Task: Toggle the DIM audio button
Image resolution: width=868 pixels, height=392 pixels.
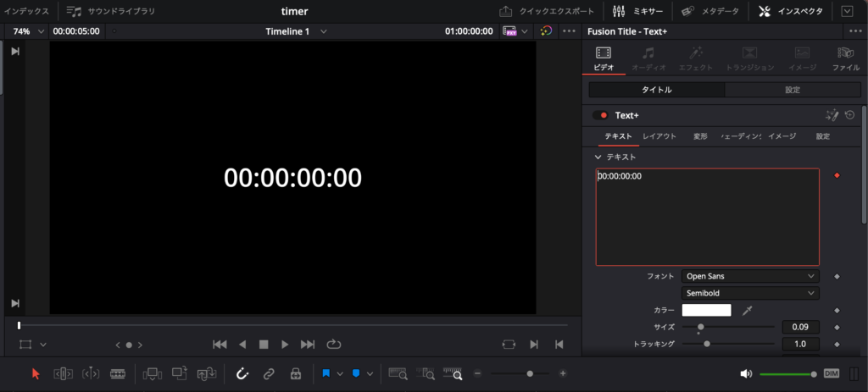Action: [x=831, y=373]
